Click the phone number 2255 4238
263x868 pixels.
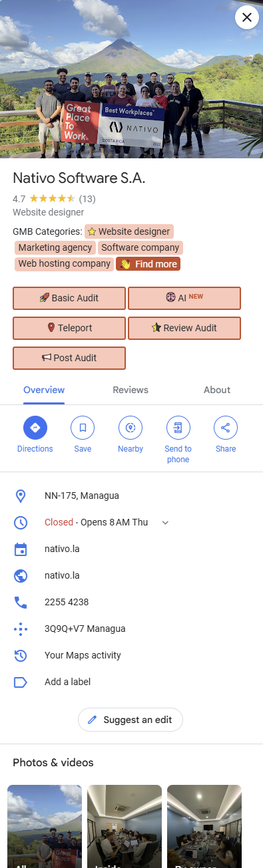pyautogui.click(x=67, y=602)
